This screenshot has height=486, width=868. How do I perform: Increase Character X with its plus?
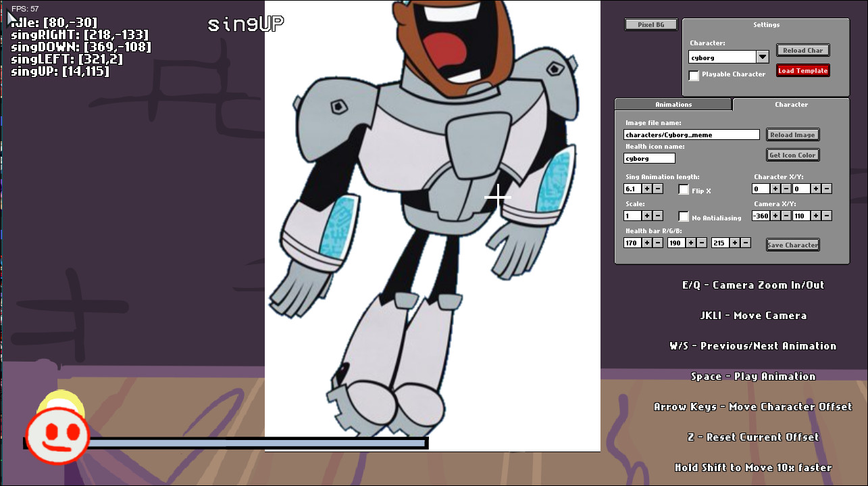(x=775, y=189)
